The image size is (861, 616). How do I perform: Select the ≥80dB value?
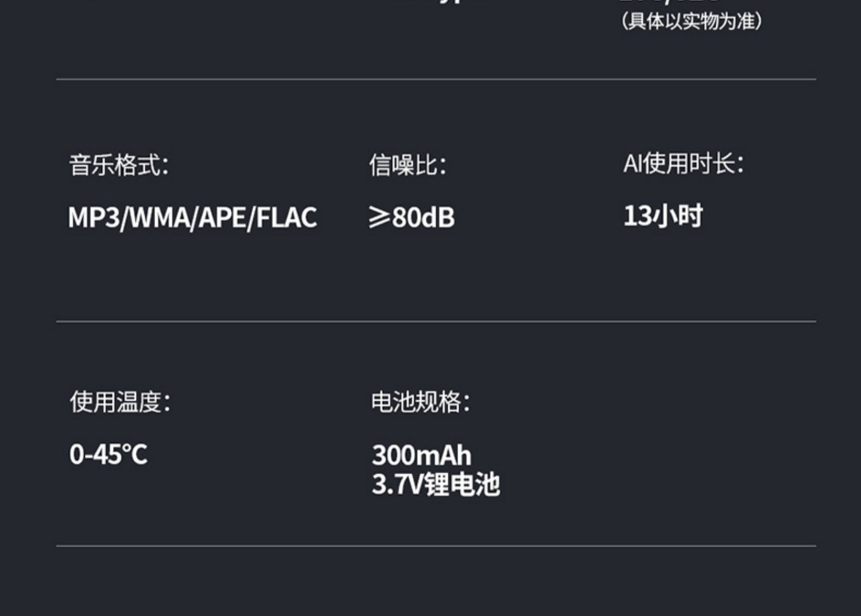tap(412, 217)
